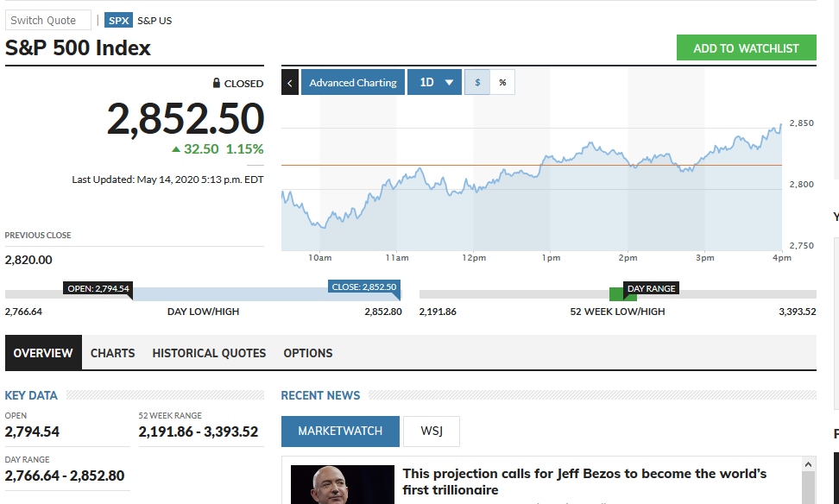Open the Charts tab
The width and height of the screenshot is (839, 504).
click(x=113, y=353)
